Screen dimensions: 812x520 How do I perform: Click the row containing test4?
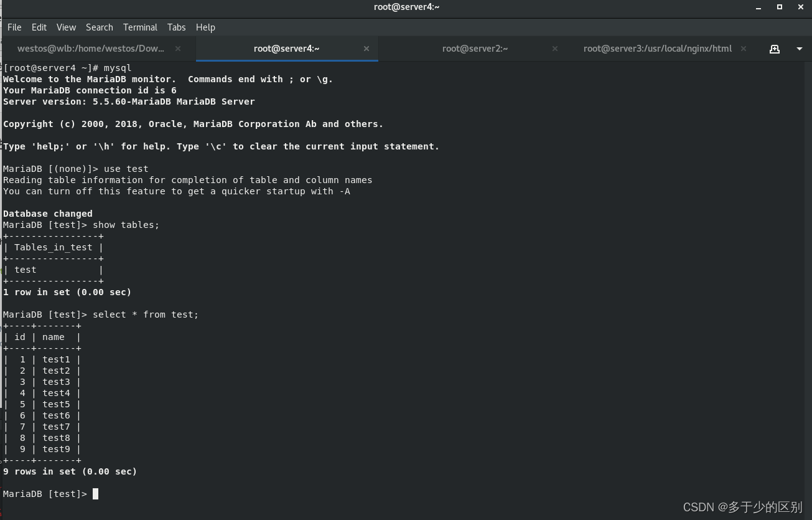[x=42, y=393]
